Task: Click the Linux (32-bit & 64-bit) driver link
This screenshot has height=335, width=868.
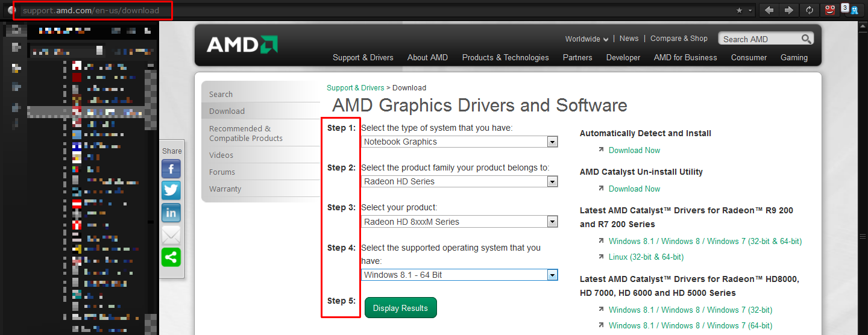Action: [646, 257]
